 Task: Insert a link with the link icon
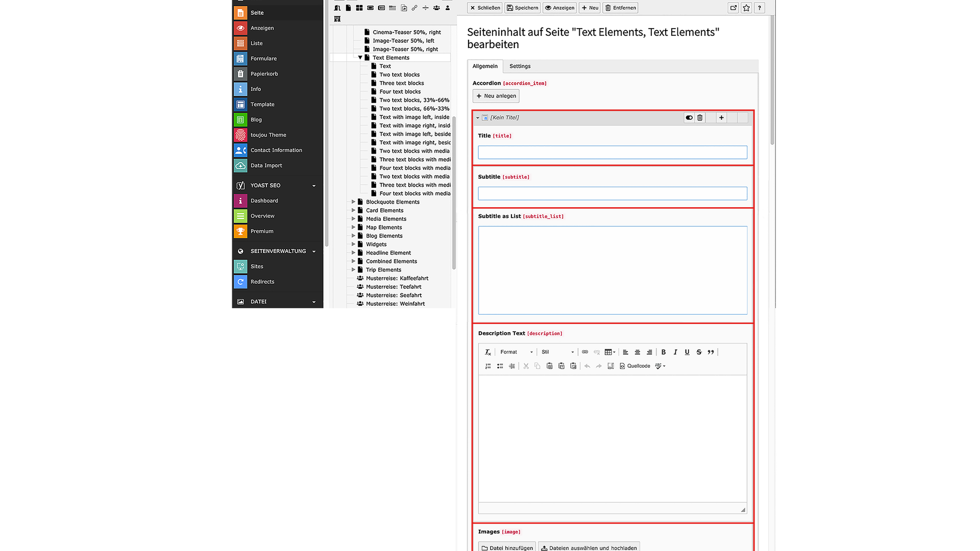coord(585,352)
